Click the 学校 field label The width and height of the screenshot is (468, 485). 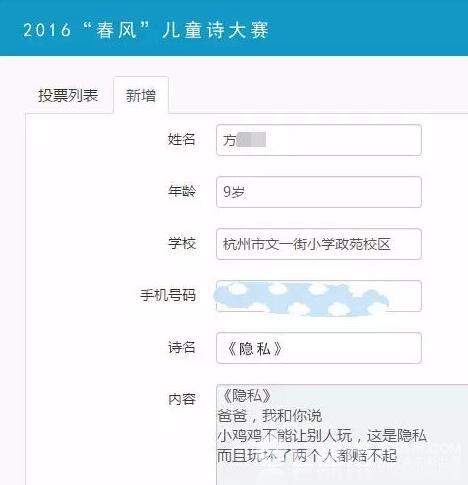[x=181, y=243]
